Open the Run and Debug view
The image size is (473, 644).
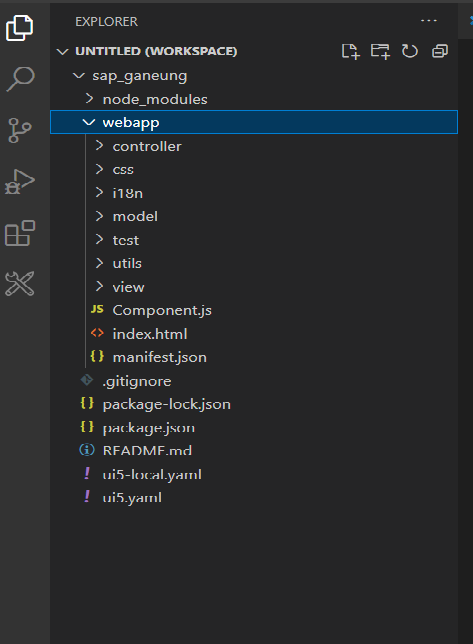(x=19, y=182)
